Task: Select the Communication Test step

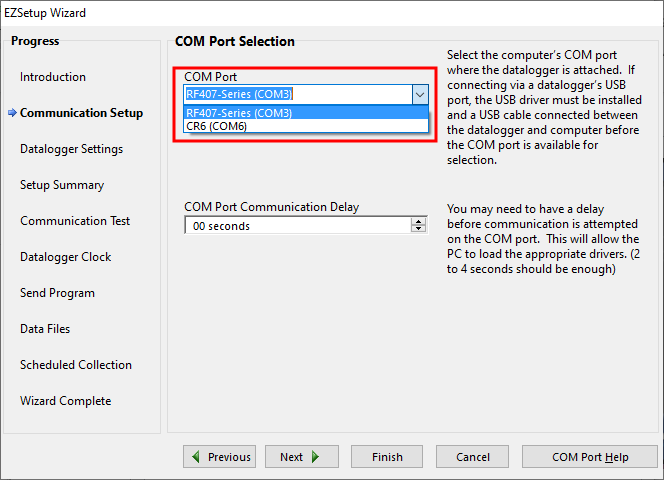Action: (x=75, y=221)
